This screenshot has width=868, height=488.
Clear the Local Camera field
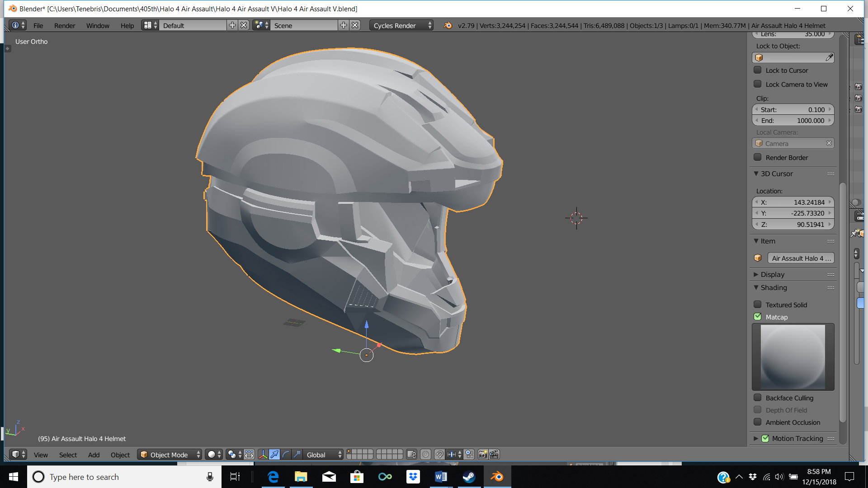click(x=829, y=143)
